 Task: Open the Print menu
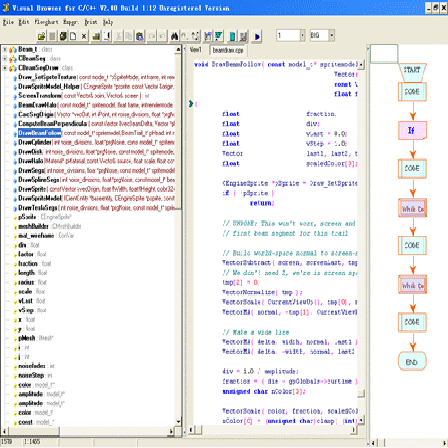(91, 22)
